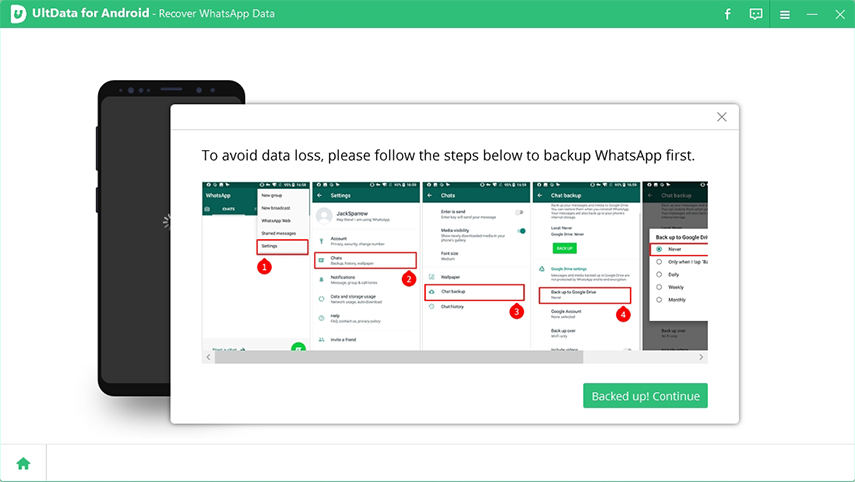
Task: Open the Facebook share icon
Action: [727, 14]
